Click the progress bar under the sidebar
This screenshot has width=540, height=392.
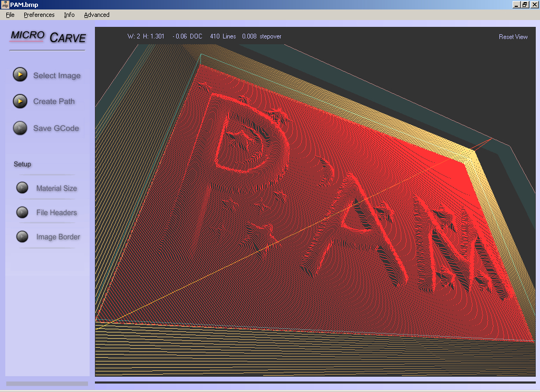pyautogui.click(x=47, y=384)
